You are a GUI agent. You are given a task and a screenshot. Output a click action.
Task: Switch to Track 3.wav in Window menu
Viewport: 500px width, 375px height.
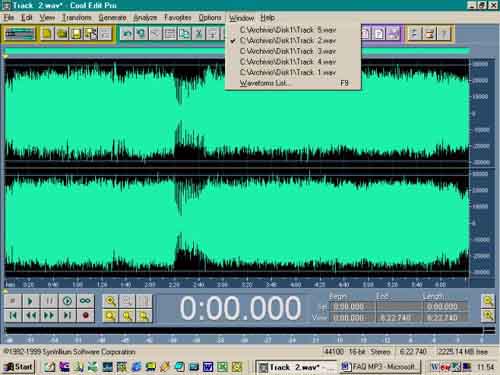click(293, 51)
